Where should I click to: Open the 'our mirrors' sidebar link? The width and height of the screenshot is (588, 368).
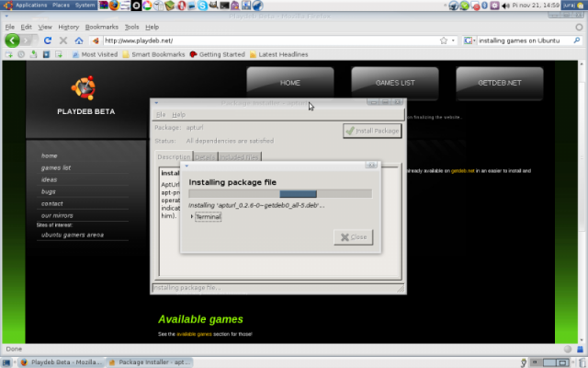click(57, 215)
